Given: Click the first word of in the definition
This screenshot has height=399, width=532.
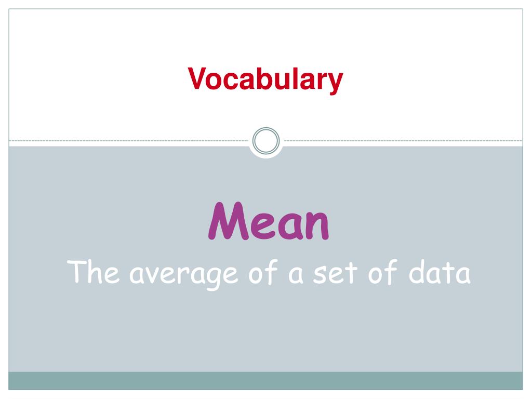Looking at the screenshot, I should (x=263, y=271).
